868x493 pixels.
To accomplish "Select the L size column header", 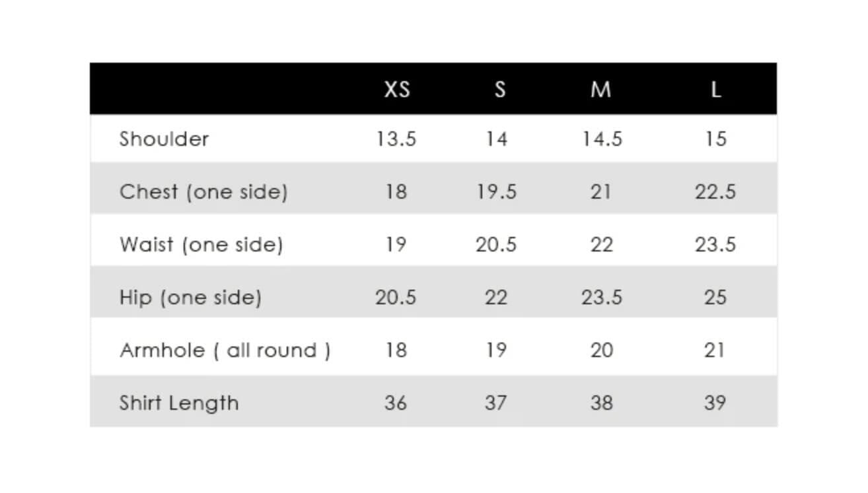I will coord(715,89).
